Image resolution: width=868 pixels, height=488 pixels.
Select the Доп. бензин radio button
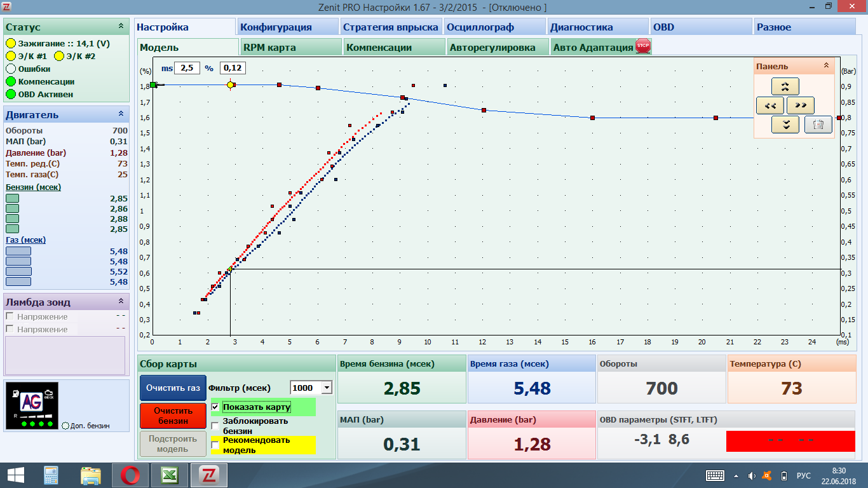[x=65, y=426]
